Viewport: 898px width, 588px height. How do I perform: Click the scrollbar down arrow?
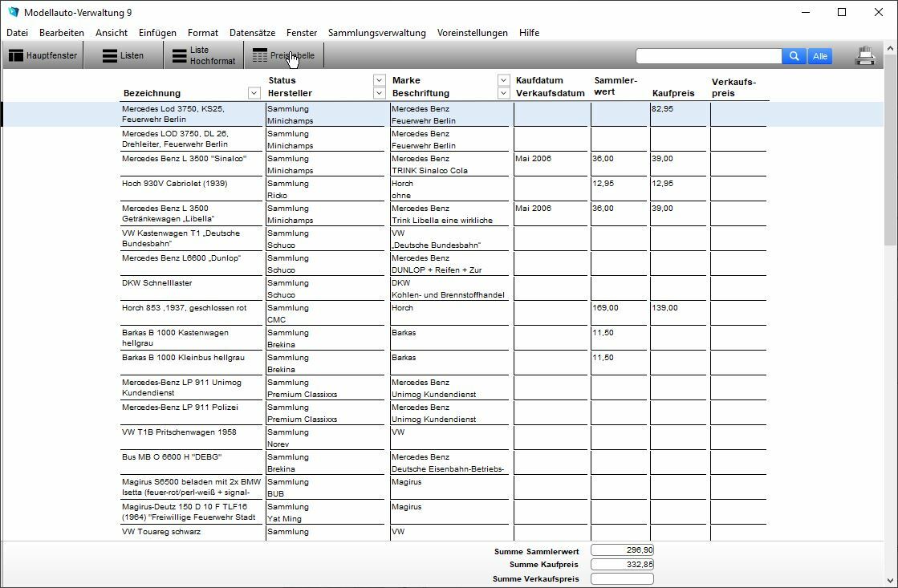(891, 580)
